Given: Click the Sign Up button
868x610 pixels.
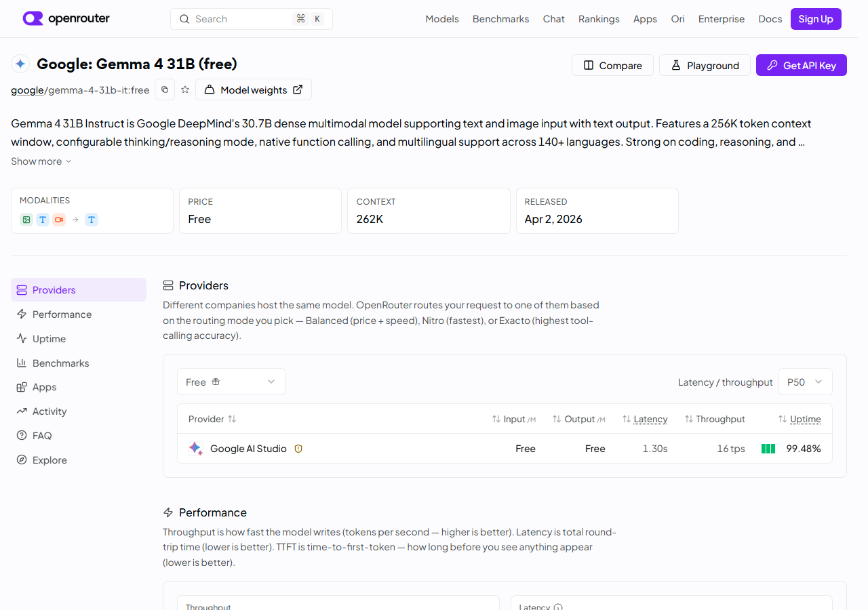Looking at the screenshot, I should click(x=816, y=19).
